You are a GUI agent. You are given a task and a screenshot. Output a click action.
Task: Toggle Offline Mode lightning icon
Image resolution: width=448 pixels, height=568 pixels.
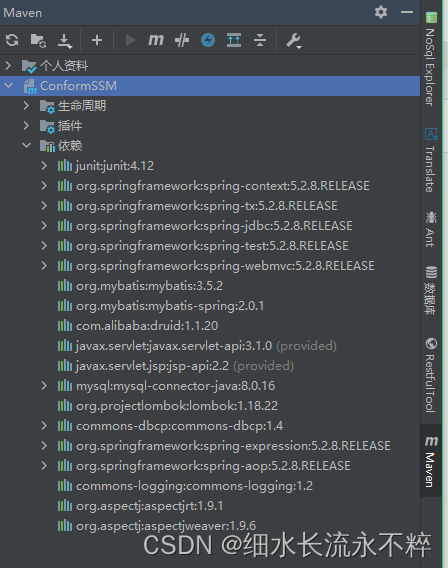[208, 40]
